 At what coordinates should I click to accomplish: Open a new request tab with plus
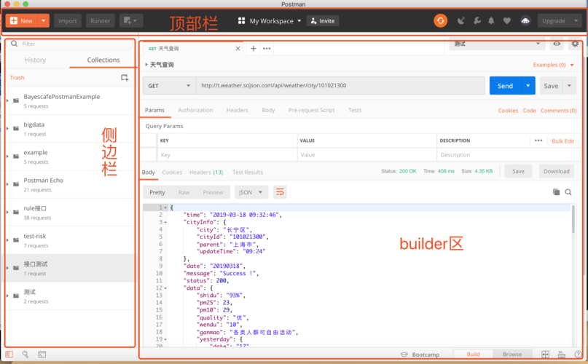click(254, 49)
